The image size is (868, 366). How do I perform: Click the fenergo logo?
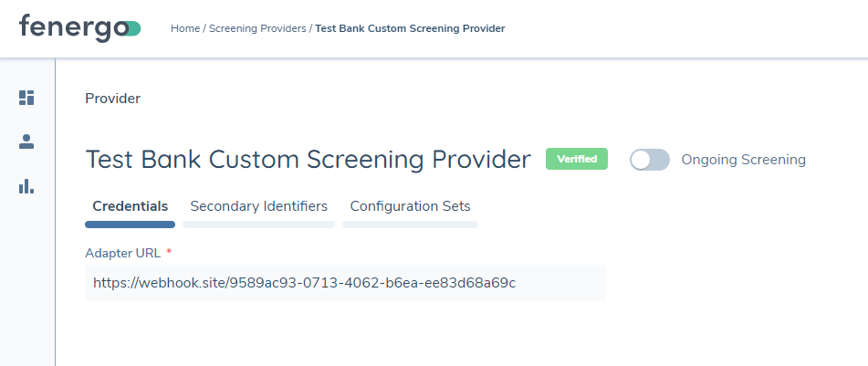(79, 27)
